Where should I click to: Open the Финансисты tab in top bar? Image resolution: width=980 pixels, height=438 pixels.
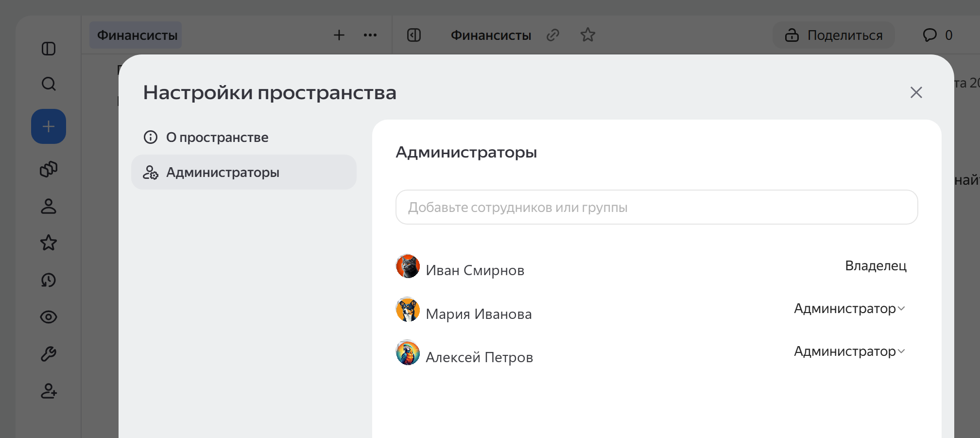(136, 35)
